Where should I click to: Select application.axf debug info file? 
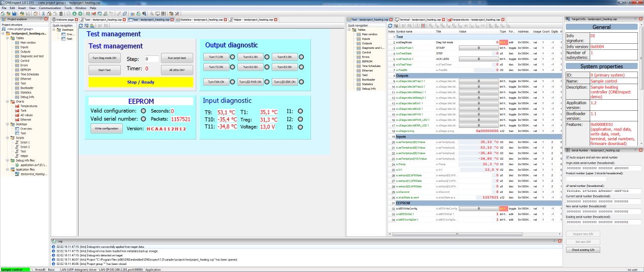pos(33,165)
